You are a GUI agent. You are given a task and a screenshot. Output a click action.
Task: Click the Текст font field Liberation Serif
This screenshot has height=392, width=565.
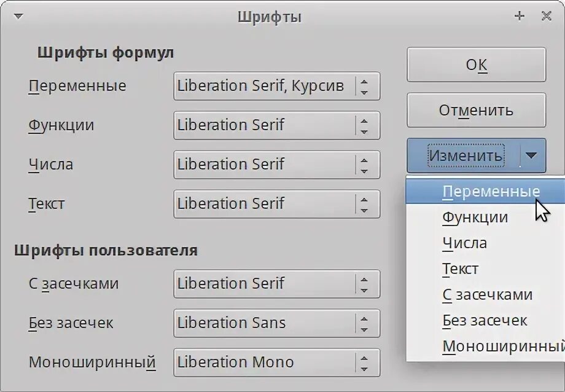264,204
